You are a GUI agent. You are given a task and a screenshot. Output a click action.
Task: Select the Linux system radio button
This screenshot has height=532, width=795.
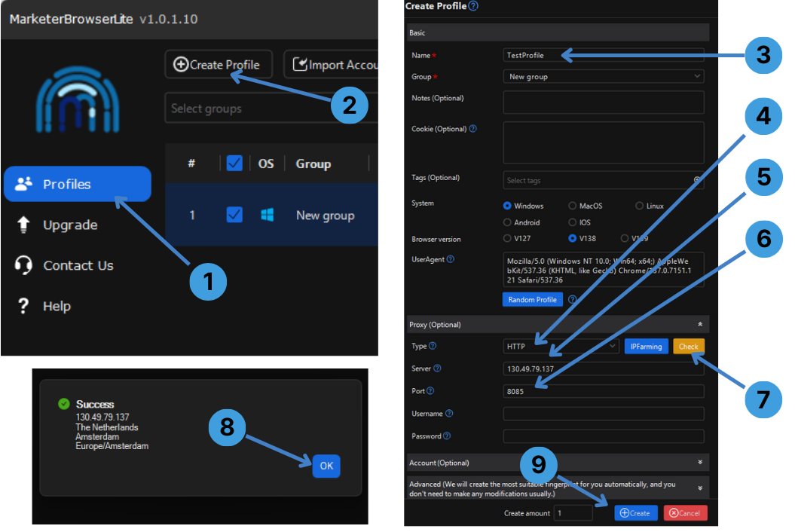click(639, 206)
